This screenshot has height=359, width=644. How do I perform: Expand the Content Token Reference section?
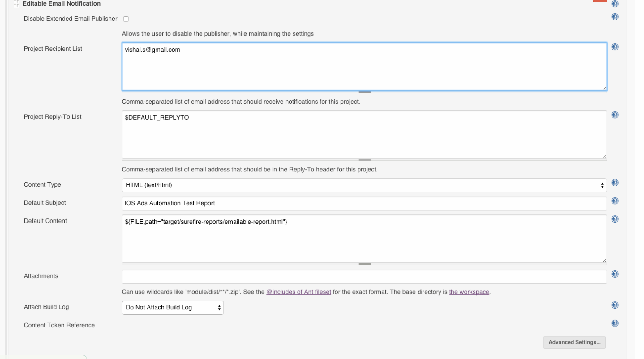(59, 325)
